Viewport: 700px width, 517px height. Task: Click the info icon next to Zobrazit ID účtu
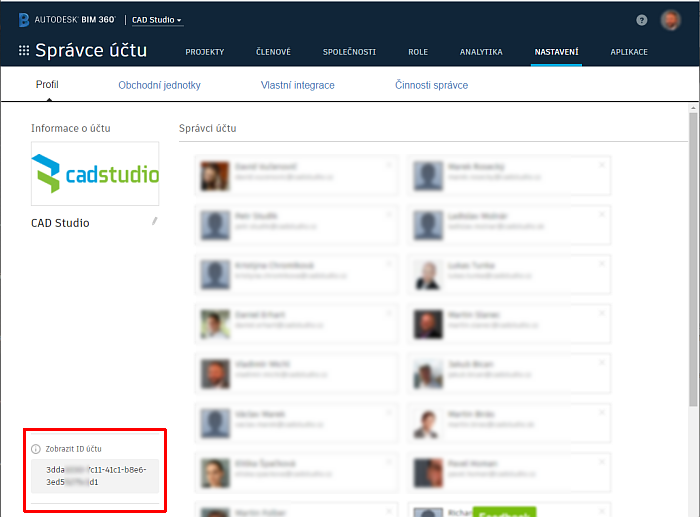tap(36, 449)
